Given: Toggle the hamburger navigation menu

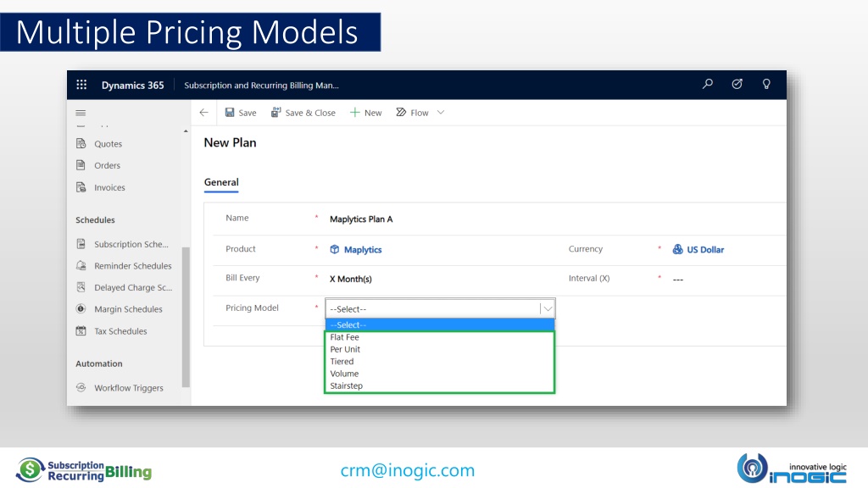Looking at the screenshot, I should (81, 113).
